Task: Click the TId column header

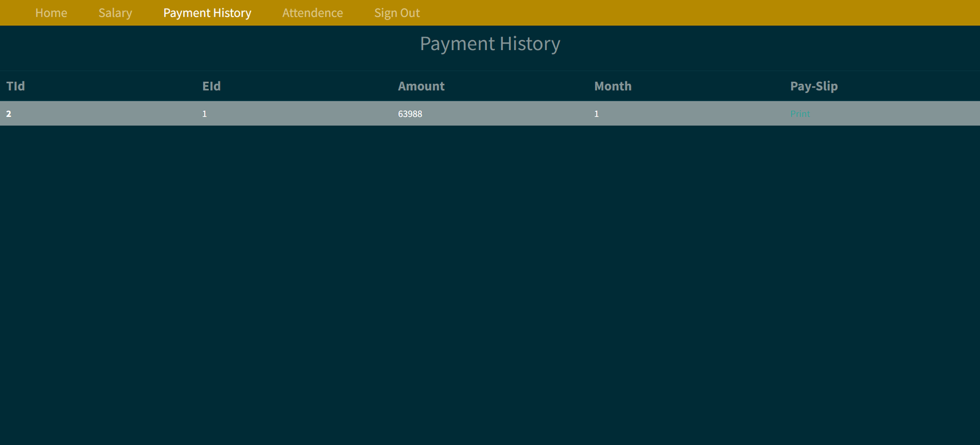Action: (16, 86)
